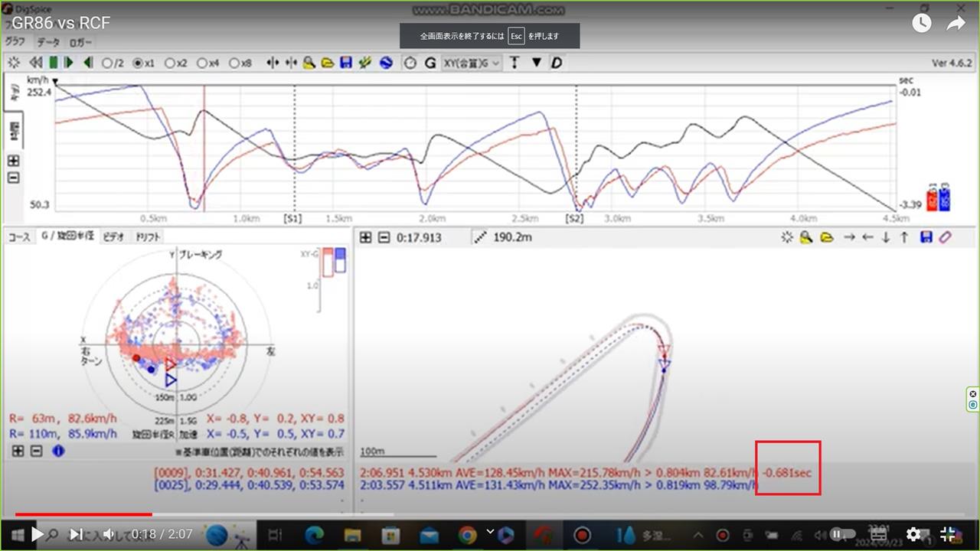980x551 pixels.
Task: Click yellow folder icon in map toolbar
Action: click(826, 237)
